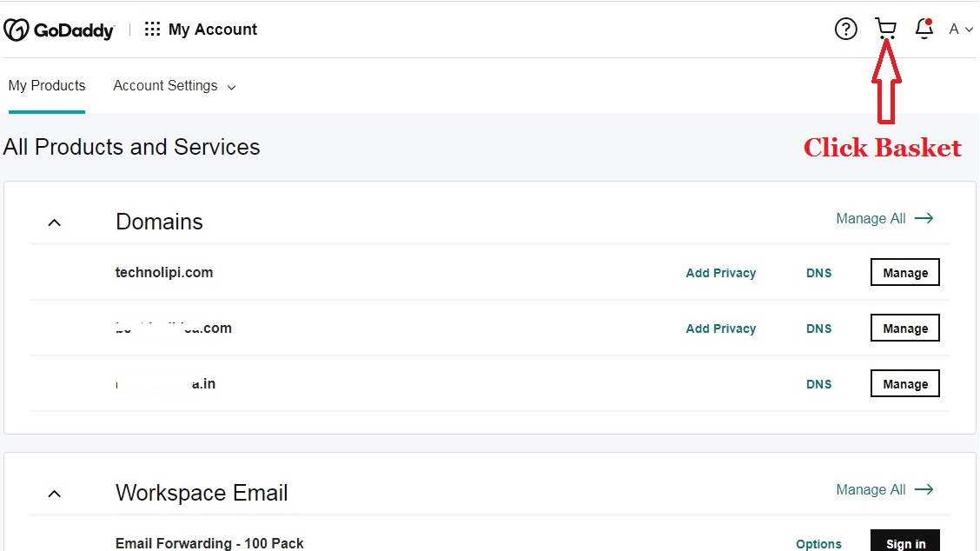View notifications bell icon
This screenshot has height=551, width=980.
point(924,29)
